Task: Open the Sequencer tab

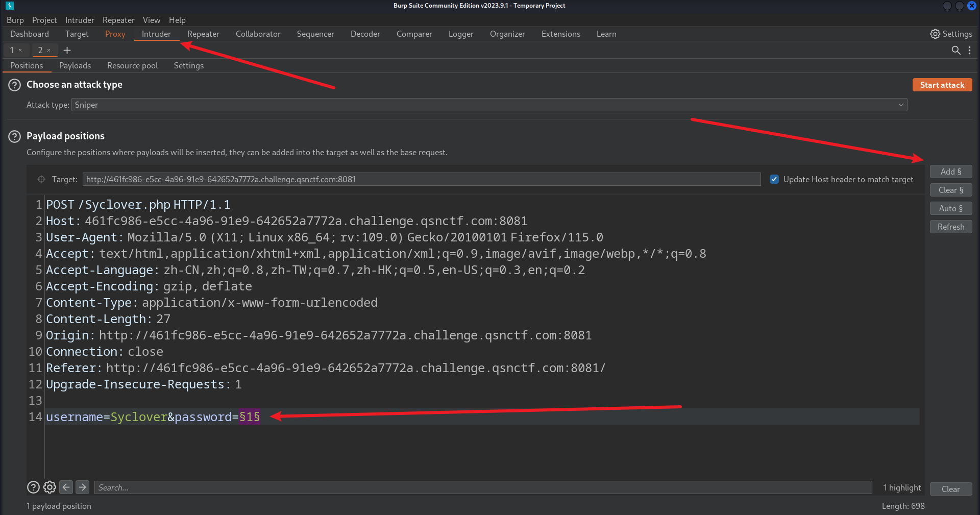Action: click(315, 34)
